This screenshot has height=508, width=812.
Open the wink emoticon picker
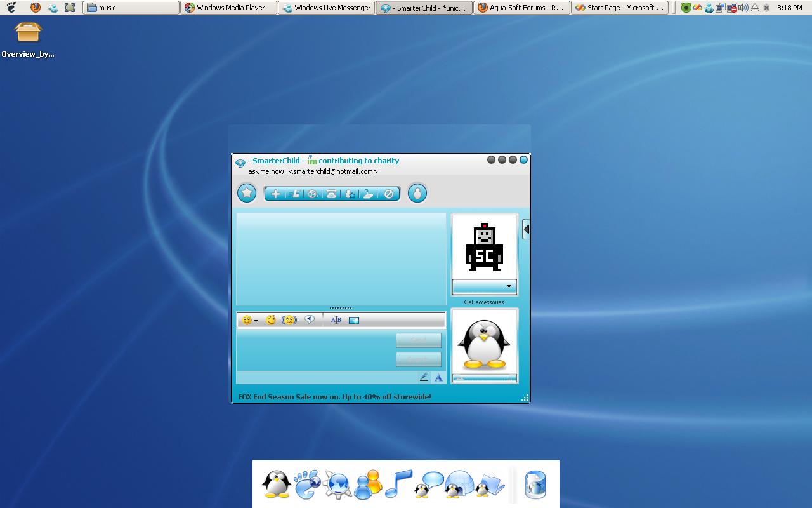point(271,320)
